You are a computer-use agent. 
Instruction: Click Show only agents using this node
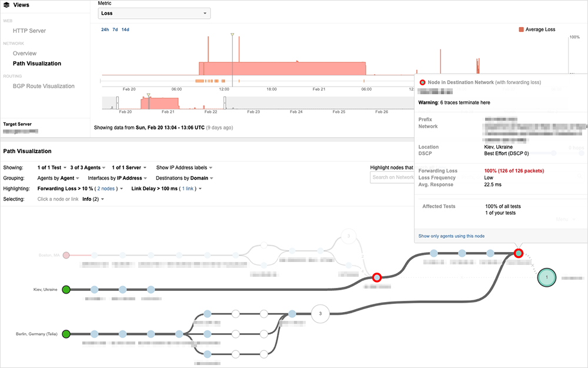[452, 236]
